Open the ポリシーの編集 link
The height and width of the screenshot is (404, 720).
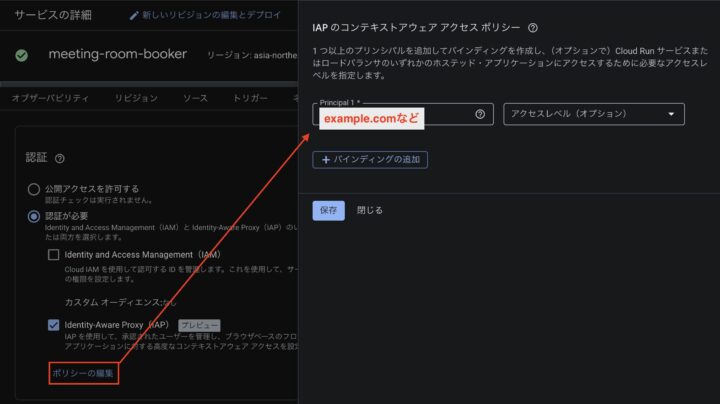click(x=84, y=373)
